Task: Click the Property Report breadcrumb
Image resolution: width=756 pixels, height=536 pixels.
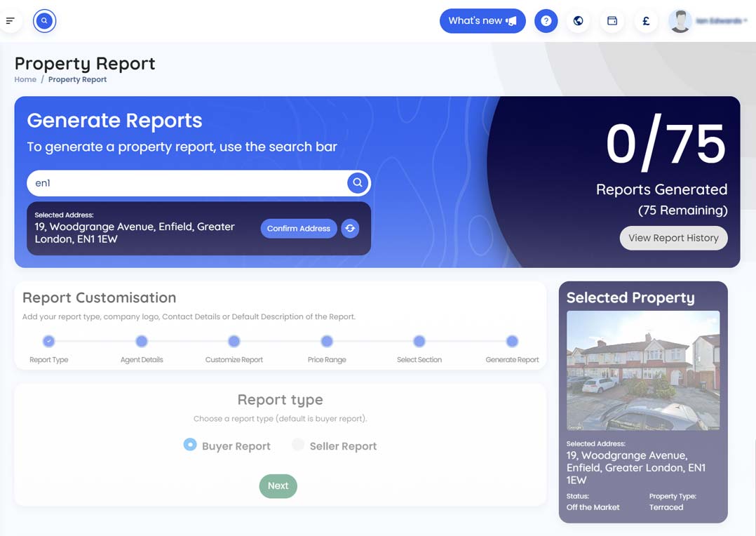Action: coord(77,79)
